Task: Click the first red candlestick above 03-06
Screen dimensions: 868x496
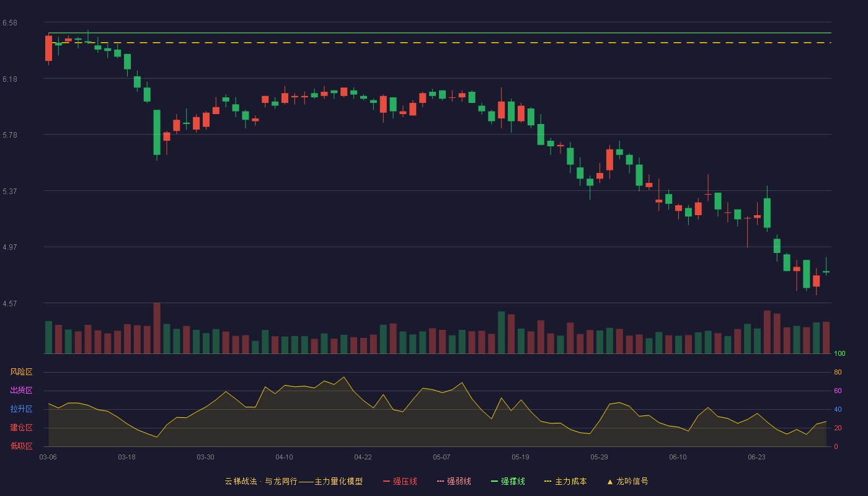Action: pos(48,49)
